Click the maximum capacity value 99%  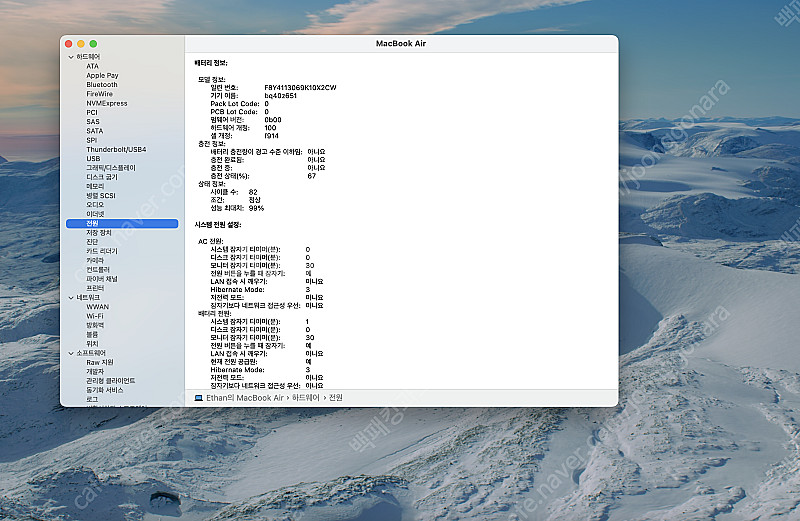tap(256, 209)
